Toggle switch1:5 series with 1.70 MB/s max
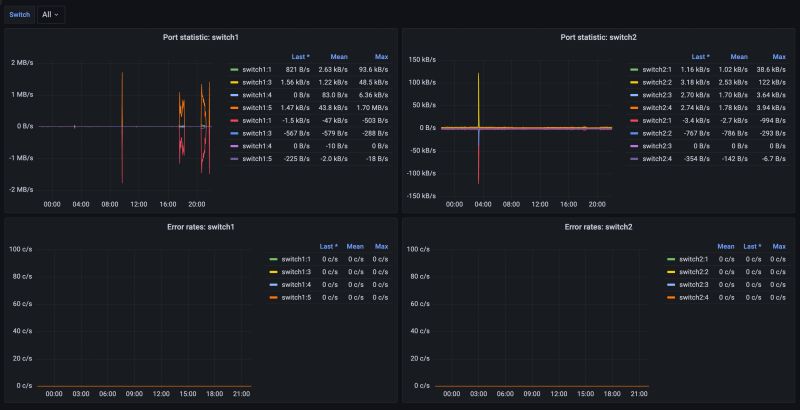The height and width of the screenshot is (410, 800). [x=257, y=108]
